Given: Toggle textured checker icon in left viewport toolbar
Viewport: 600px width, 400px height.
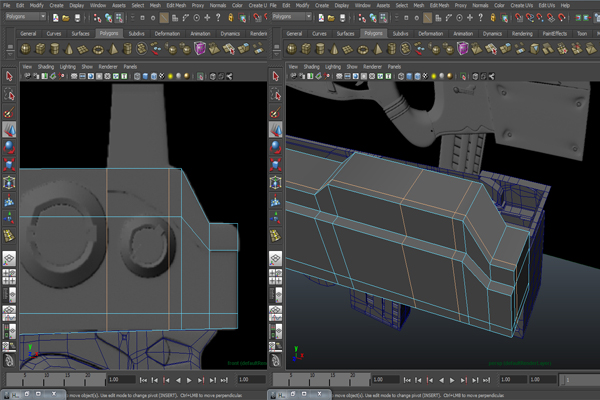Looking at the screenshot, I should click(162, 76).
